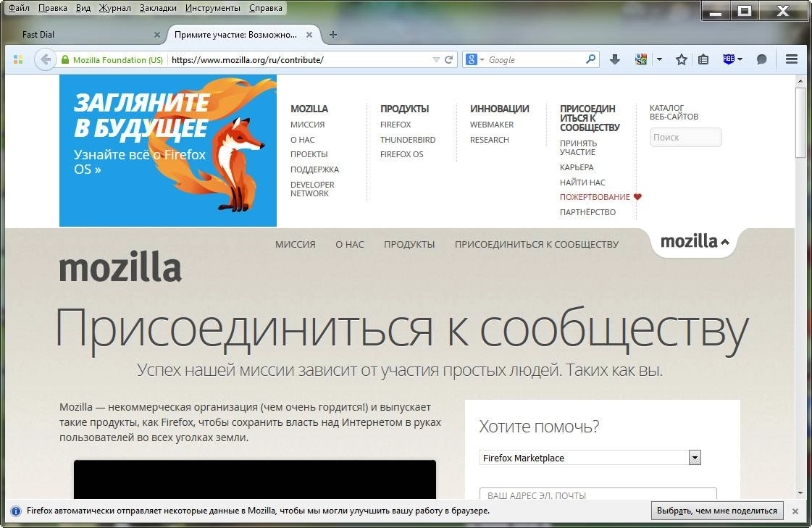
Task: Open ПРОДУКТЫ in gray page navigation
Action: point(409,244)
